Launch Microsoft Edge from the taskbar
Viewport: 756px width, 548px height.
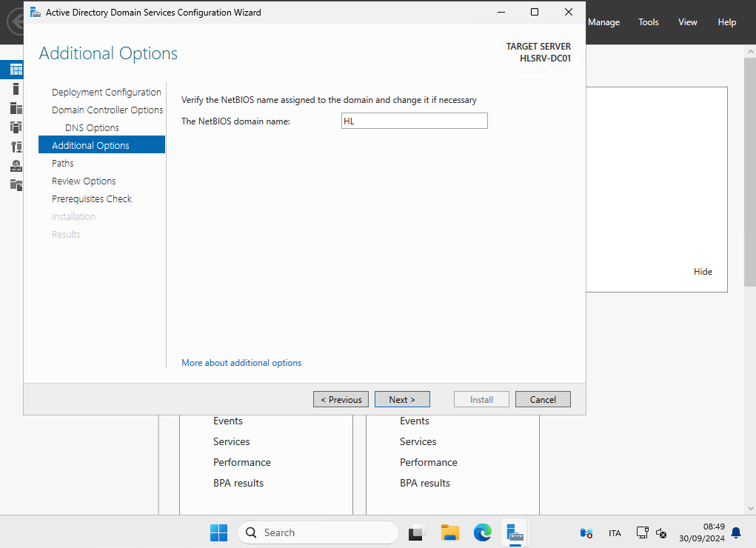tap(483, 532)
